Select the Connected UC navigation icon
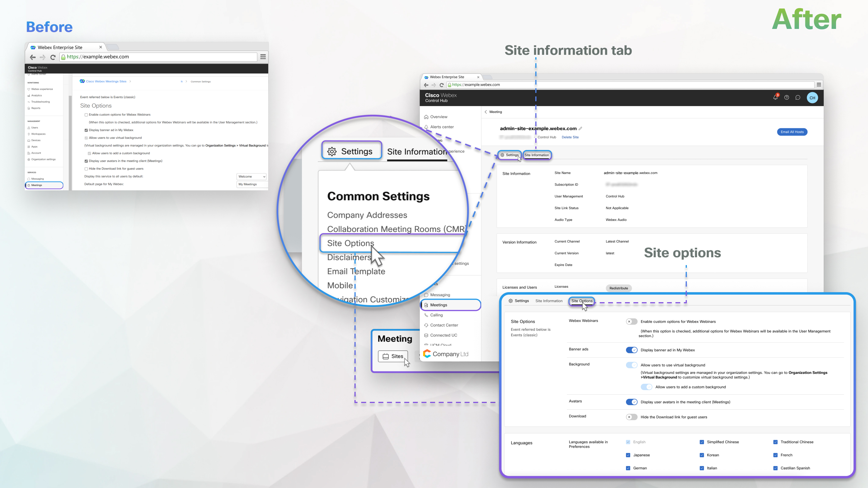Image resolution: width=868 pixels, height=488 pixels. 426,335
